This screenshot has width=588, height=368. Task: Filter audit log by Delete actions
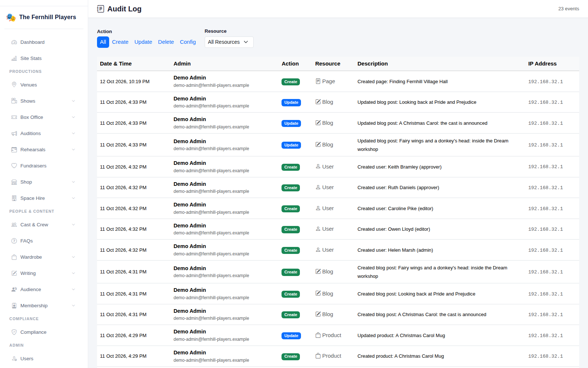pos(166,42)
